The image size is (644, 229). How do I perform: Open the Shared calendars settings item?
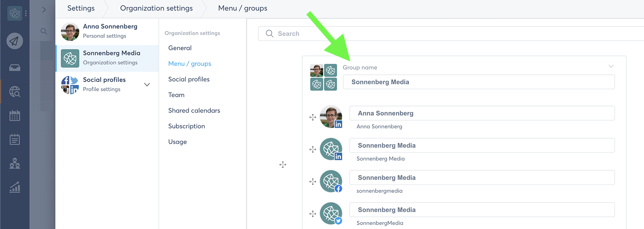(x=194, y=110)
